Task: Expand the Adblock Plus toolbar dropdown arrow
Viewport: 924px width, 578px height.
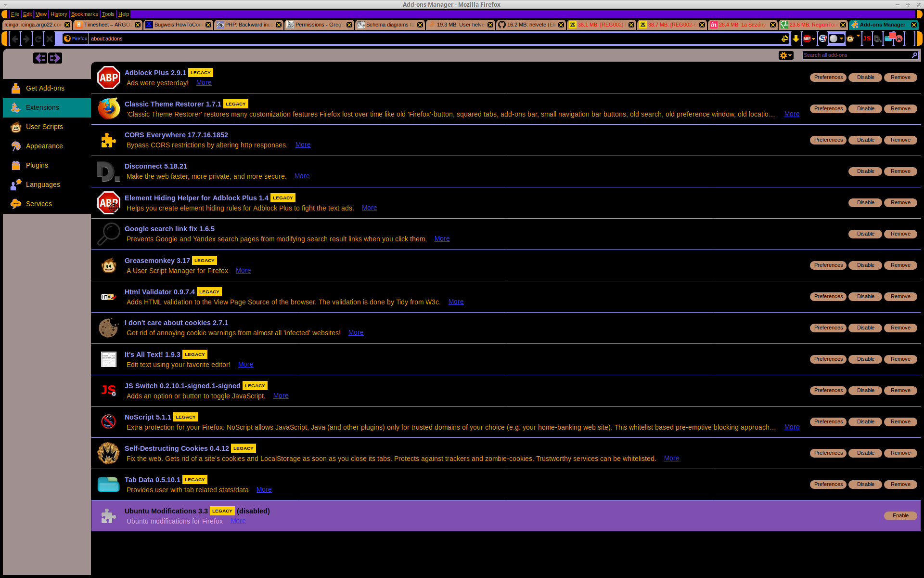Action: coord(813,39)
